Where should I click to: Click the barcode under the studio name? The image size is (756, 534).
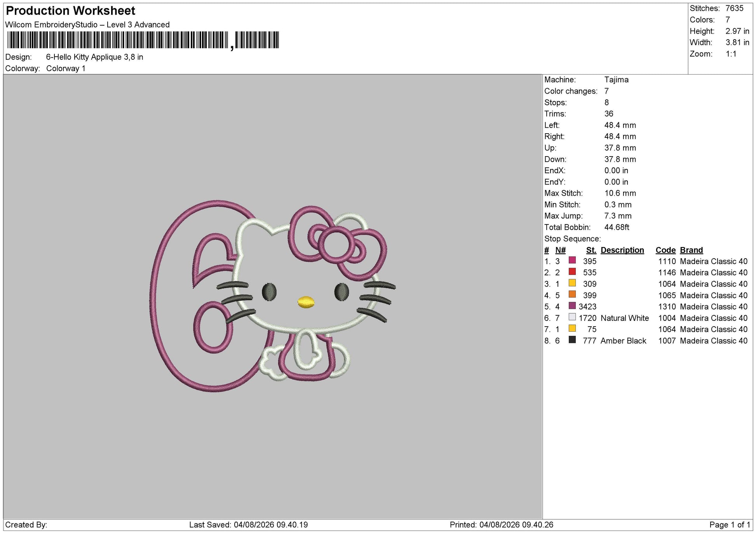(x=143, y=40)
